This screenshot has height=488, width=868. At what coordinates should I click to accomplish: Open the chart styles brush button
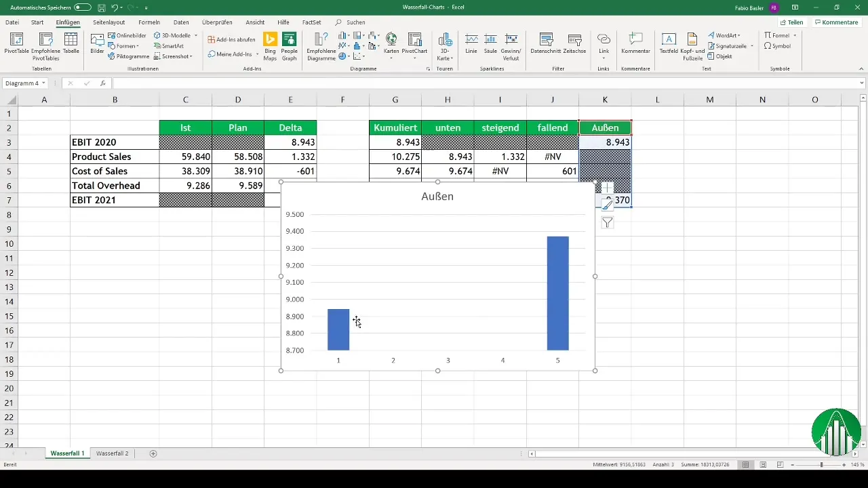click(607, 205)
